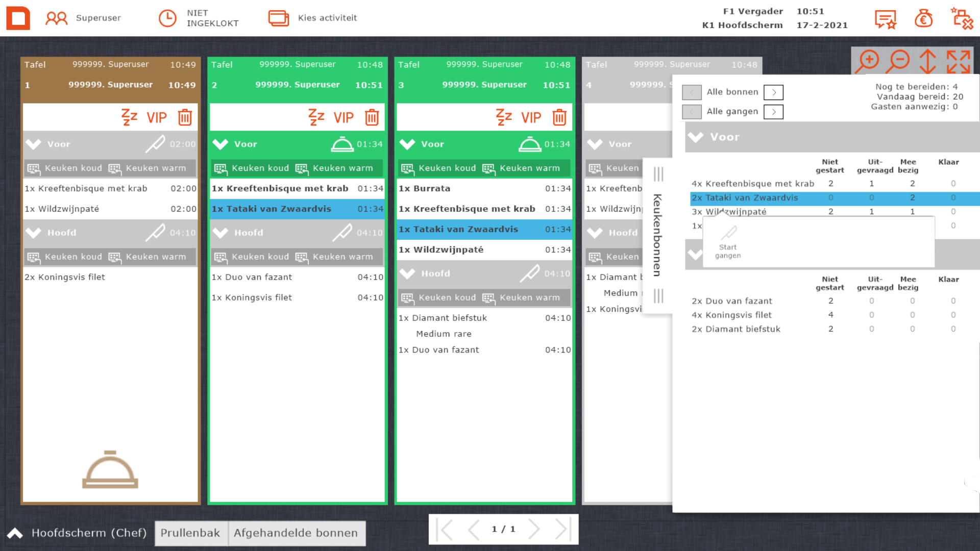Click the fullscreen expand arrows icon
Viewport: 980px width, 551px height.
(x=958, y=62)
